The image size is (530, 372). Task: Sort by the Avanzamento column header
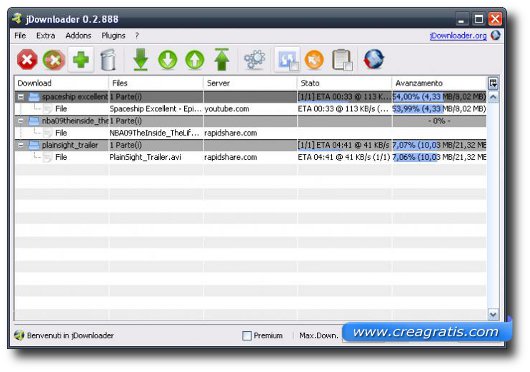point(439,83)
